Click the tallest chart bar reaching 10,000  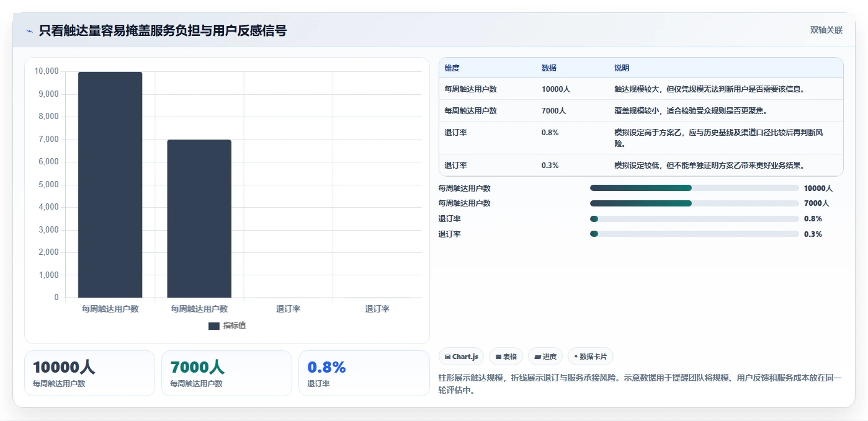tap(110, 185)
